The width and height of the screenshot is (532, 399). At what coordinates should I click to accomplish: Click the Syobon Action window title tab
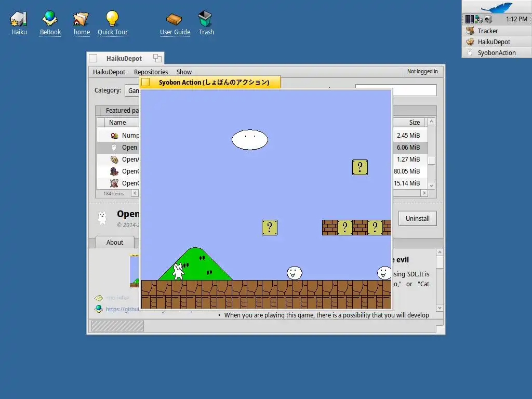click(x=214, y=83)
